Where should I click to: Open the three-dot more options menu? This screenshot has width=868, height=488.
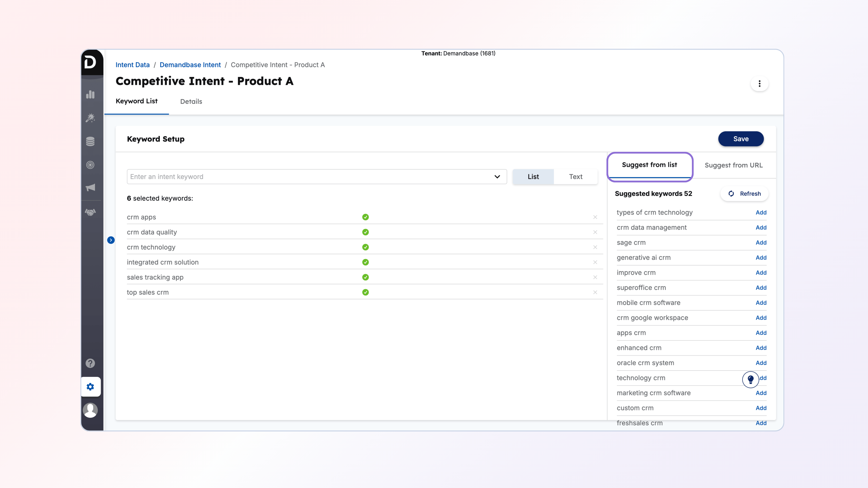click(x=759, y=84)
